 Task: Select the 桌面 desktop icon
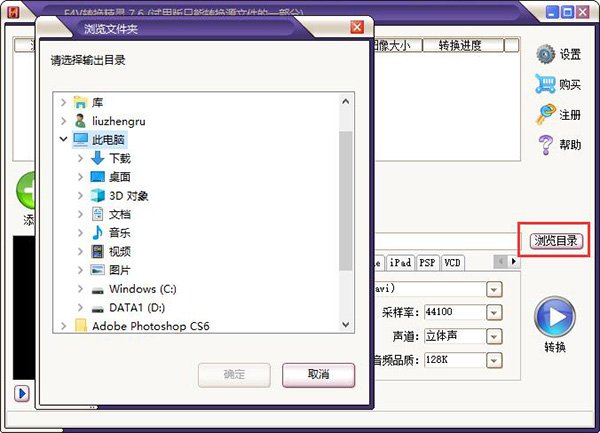[97, 176]
